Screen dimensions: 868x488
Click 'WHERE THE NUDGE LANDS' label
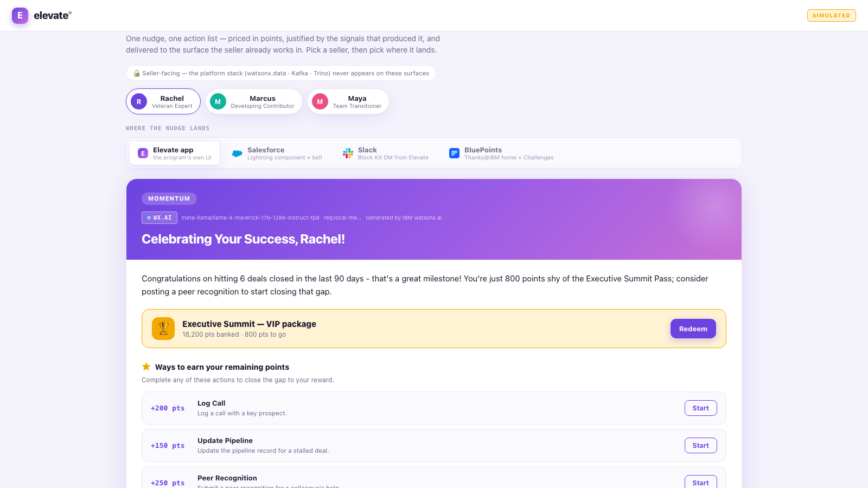(x=168, y=129)
